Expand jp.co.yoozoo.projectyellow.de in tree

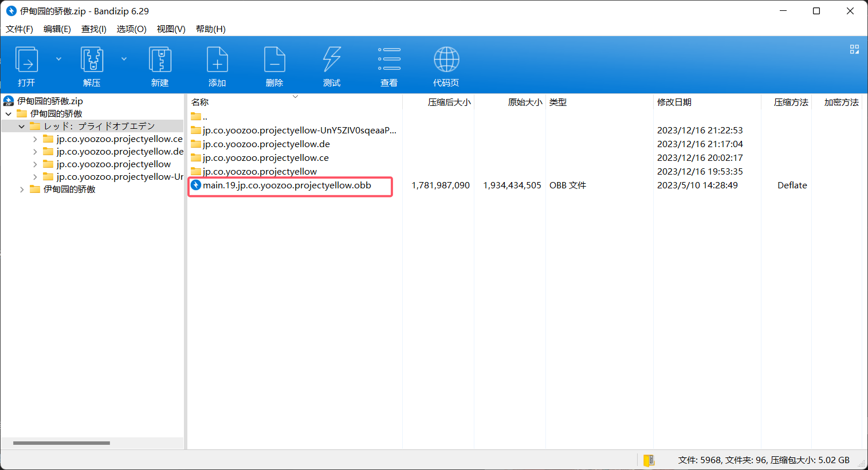coord(35,152)
